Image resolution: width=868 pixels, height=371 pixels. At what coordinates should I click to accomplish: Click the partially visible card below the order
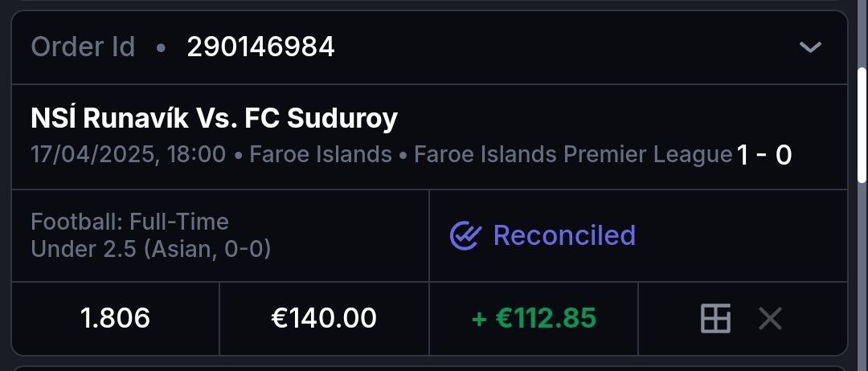coord(429,368)
